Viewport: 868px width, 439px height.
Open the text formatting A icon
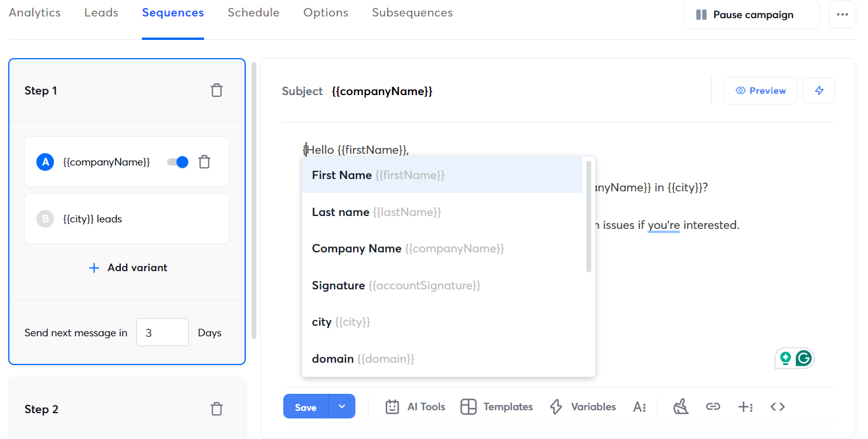(x=639, y=407)
